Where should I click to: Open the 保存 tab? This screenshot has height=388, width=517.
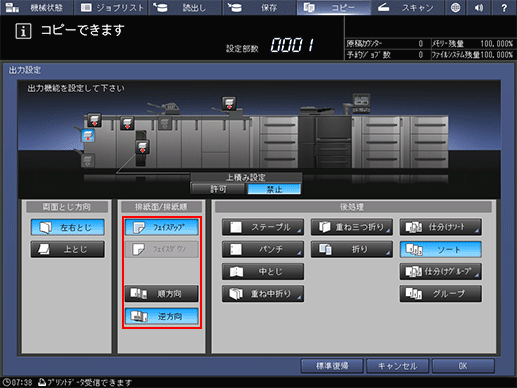pyautogui.click(x=259, y=7)
